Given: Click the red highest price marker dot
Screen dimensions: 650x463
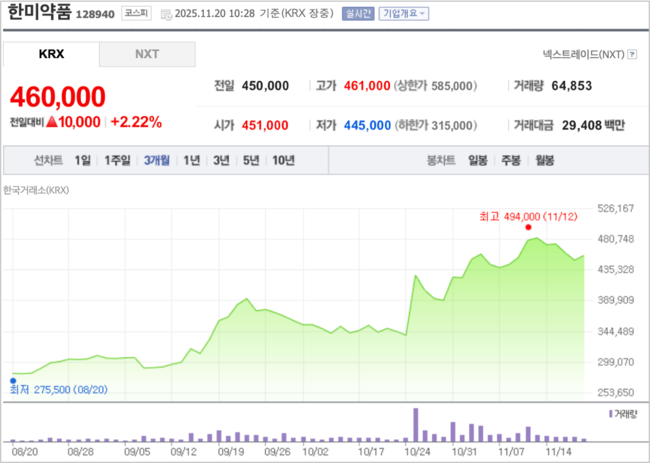Looking at the screenshot, I should tap(527, 227).
